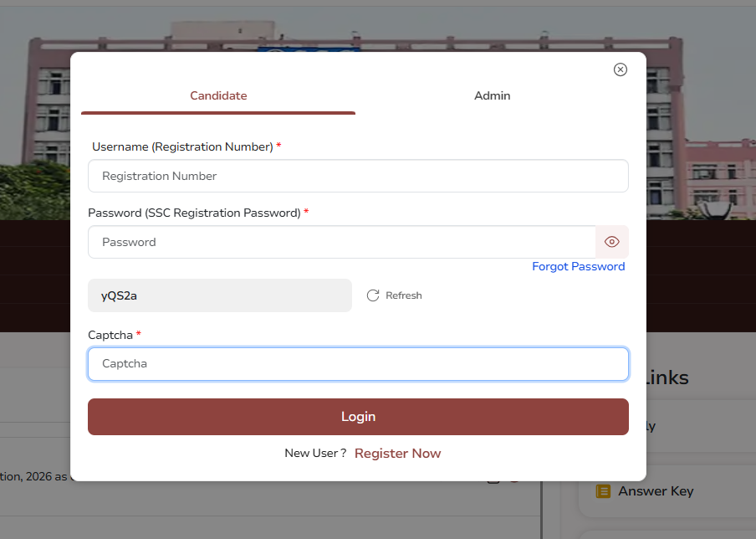Focus the Captcha input field
This screenshot has height=539, width=756.
pyautogui.click(x=358, y=364)
